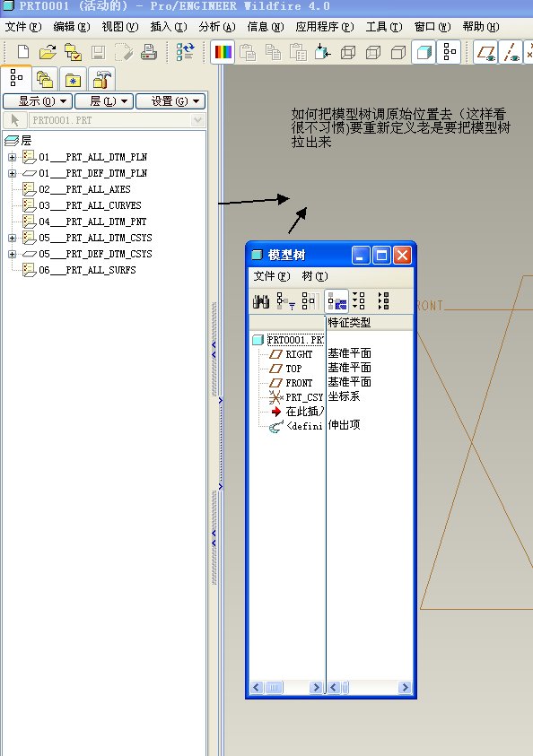This screenshot has width=533, height=756.
Task: Switch to the Model Tree navigator tab
Action: [x=16, y=78]
